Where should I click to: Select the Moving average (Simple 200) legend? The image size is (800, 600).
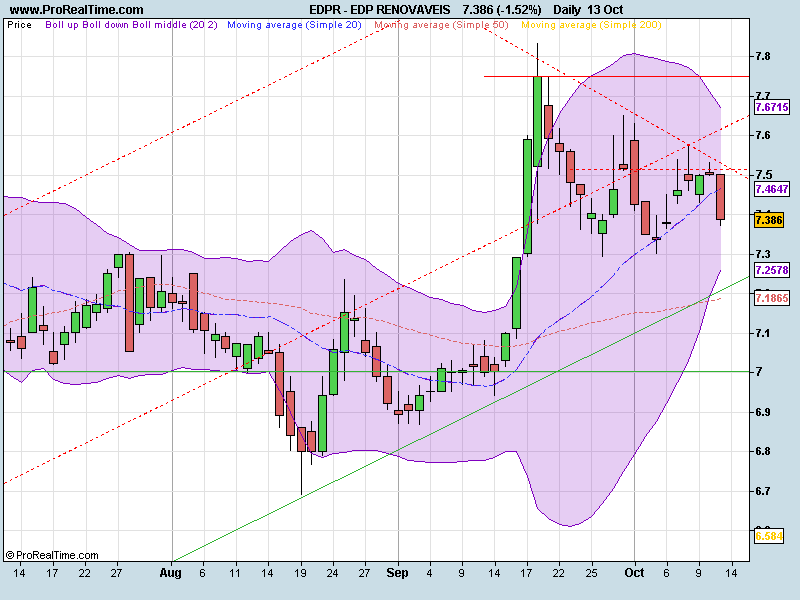click(591, 25)
